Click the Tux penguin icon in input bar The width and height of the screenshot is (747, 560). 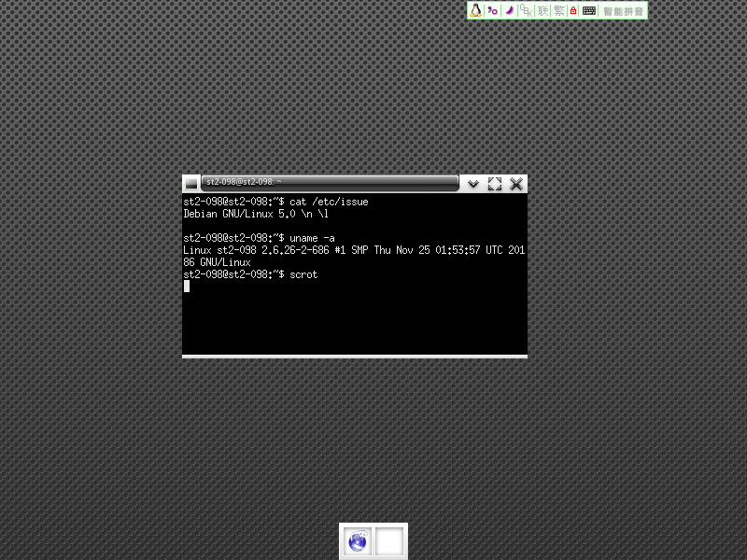click(x=475, y=10)
